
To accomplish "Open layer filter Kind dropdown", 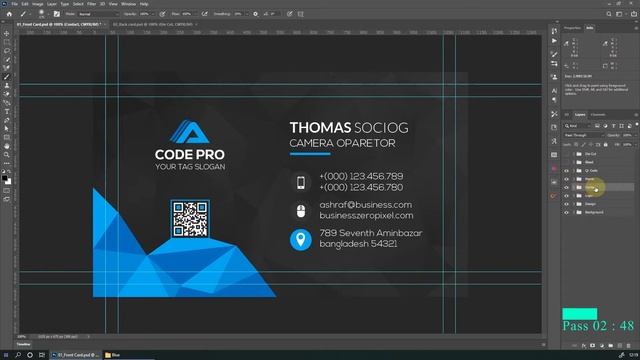I will pyautogui.click(x=578, y=126).
